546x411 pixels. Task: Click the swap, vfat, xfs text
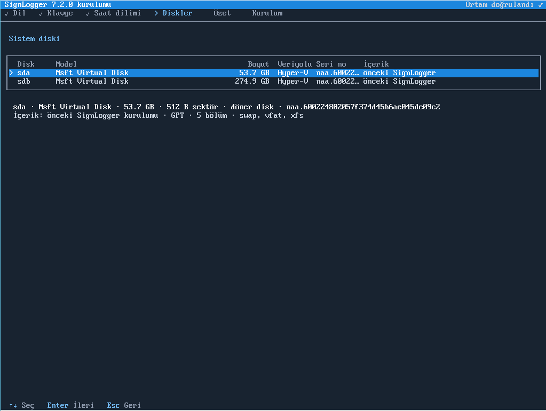(x=271, y=116)
